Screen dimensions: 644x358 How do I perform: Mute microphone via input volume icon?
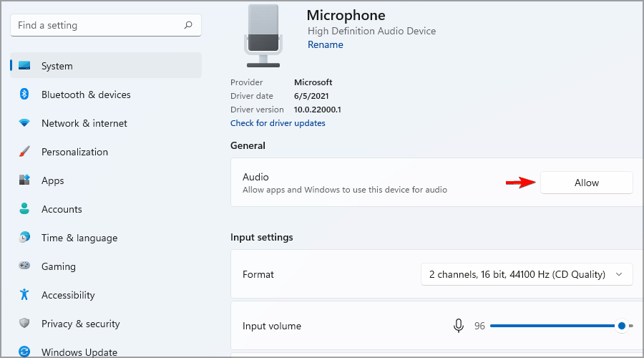coord(459,326)
